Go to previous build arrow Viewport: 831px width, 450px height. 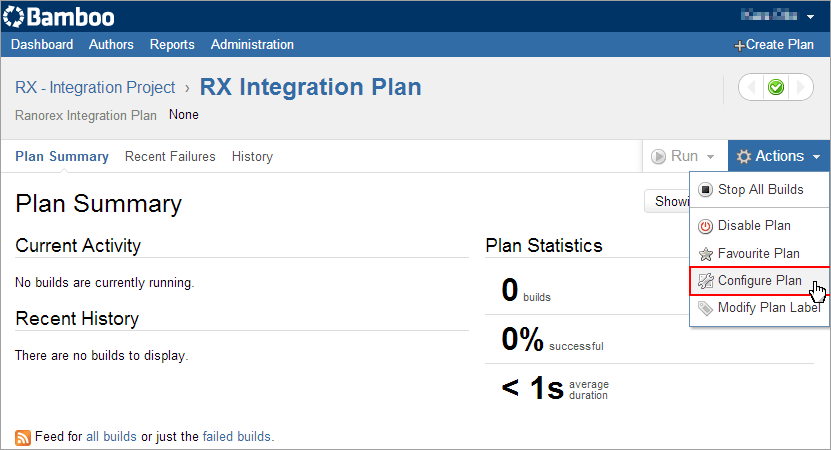click(x=751, y=87)
